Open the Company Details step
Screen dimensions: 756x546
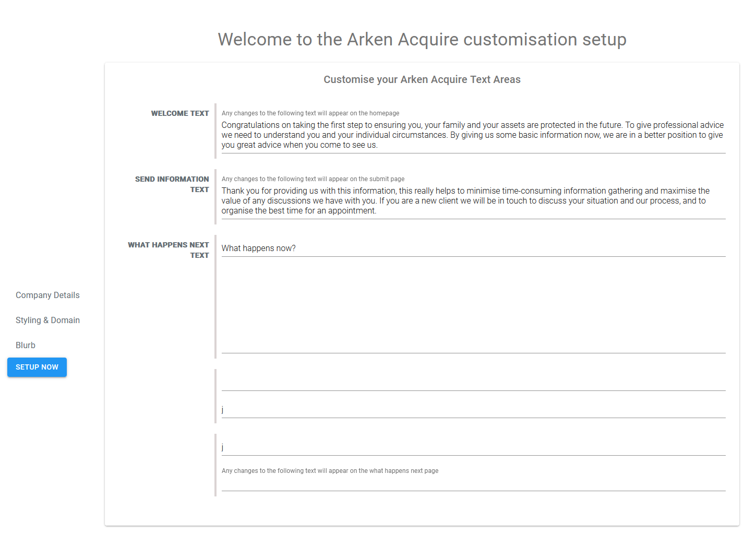click(x=47, y=295)
